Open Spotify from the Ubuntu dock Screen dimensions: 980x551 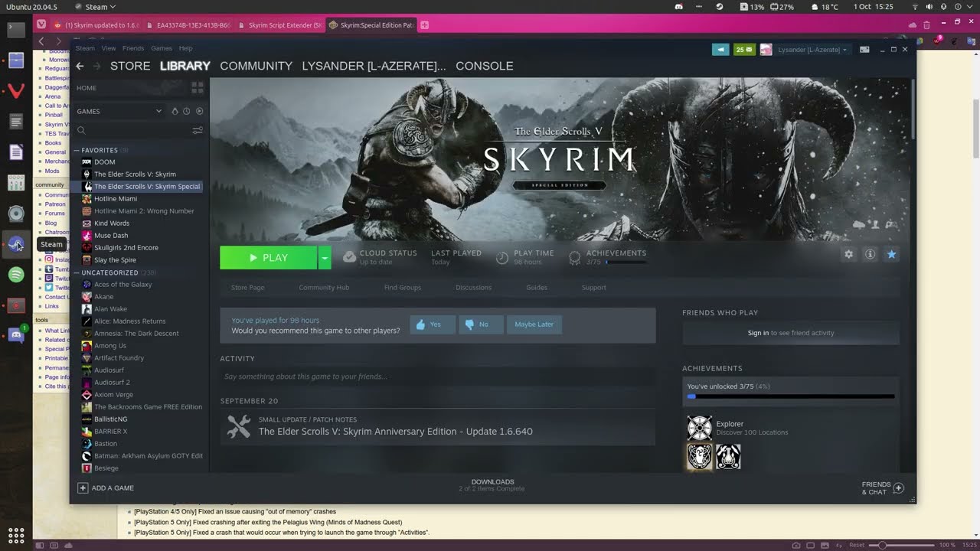pyautogui.click(x=16, y=274)
